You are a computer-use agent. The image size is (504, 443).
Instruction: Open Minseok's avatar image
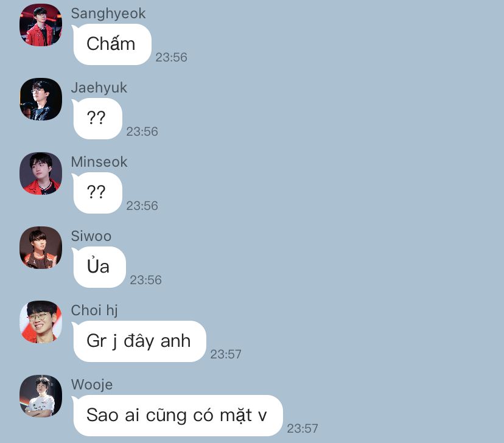click(x=41, y=173)
